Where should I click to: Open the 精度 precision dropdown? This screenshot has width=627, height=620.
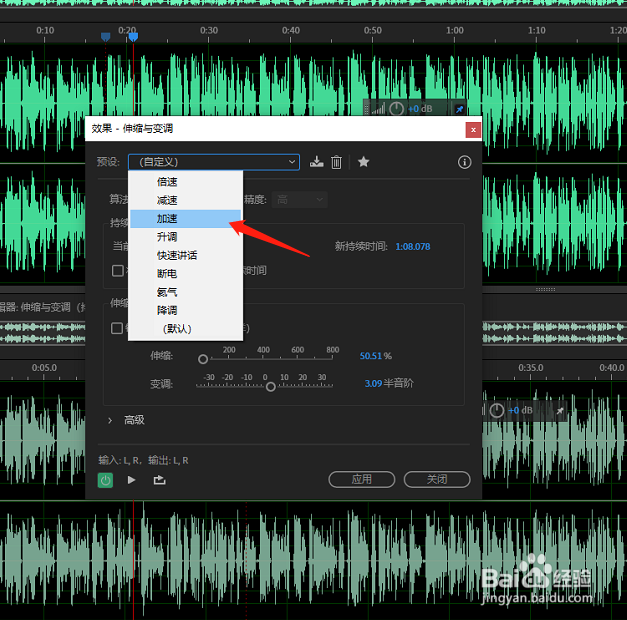[x=300, y=199]
